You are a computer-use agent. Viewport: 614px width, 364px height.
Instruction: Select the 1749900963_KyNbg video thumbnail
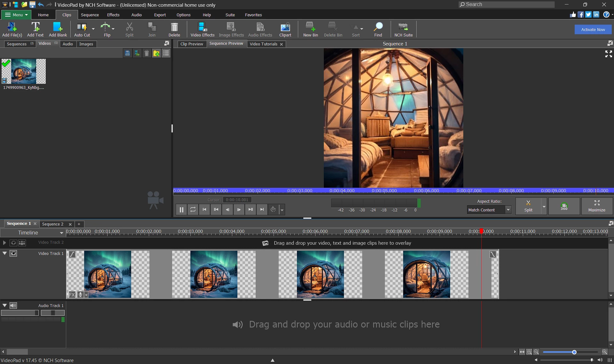24,71
